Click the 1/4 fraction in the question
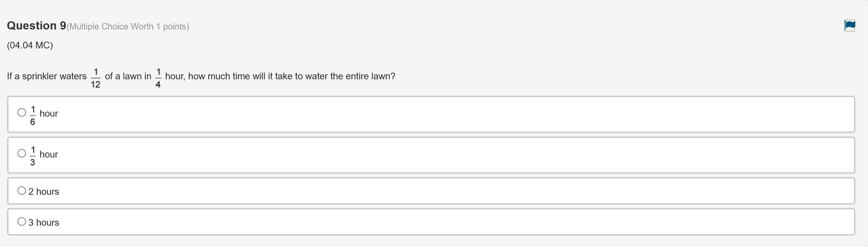868x247 pixels. click(158, 78)
